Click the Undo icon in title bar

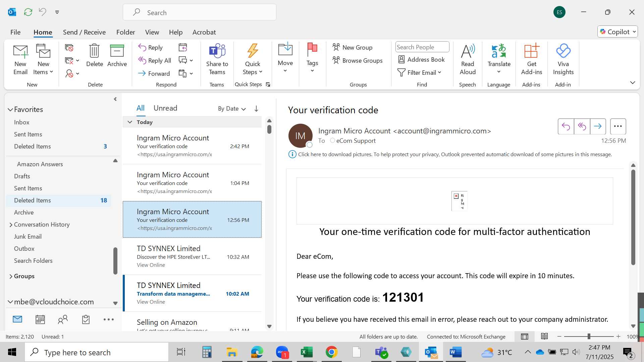(42, 12)
